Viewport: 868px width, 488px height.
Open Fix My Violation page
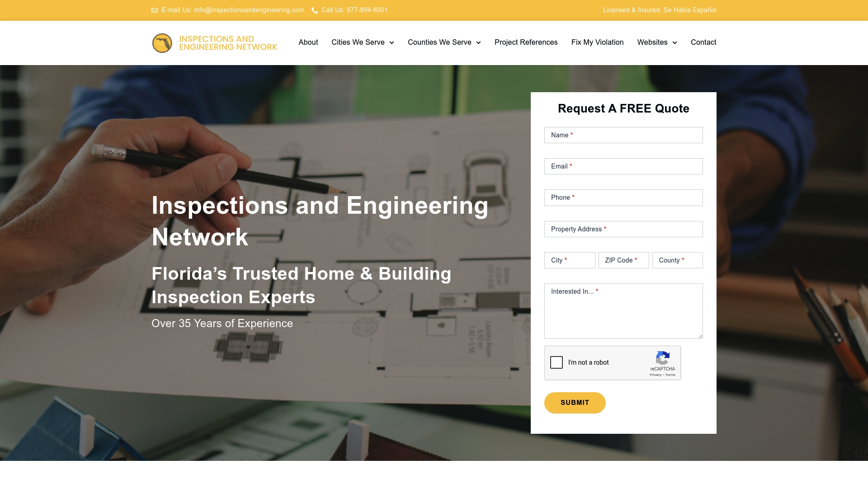597,42
